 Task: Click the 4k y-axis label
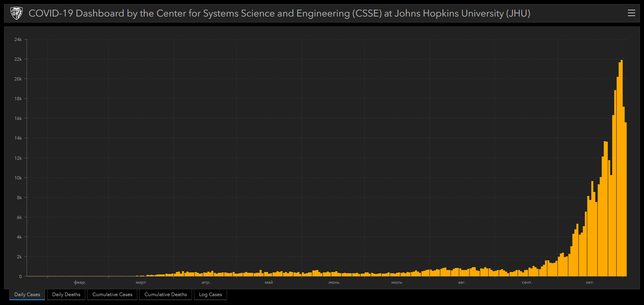point(19,237)
